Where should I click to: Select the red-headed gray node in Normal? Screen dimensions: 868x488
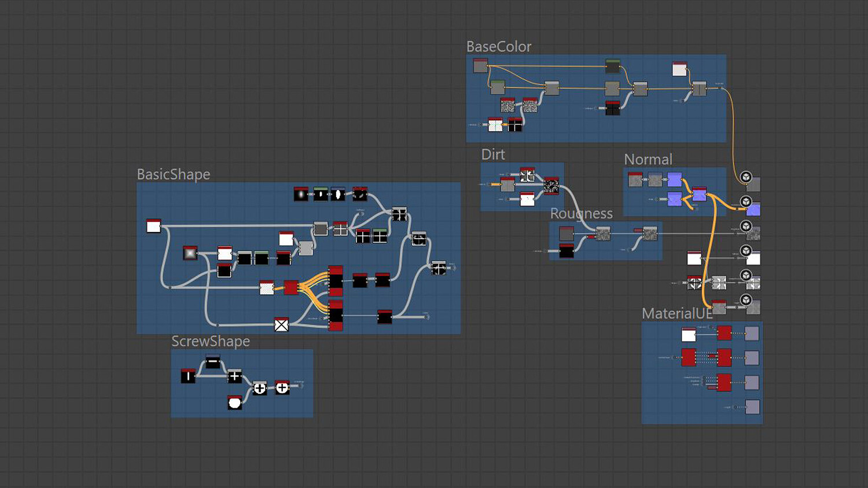click(635, 179)
